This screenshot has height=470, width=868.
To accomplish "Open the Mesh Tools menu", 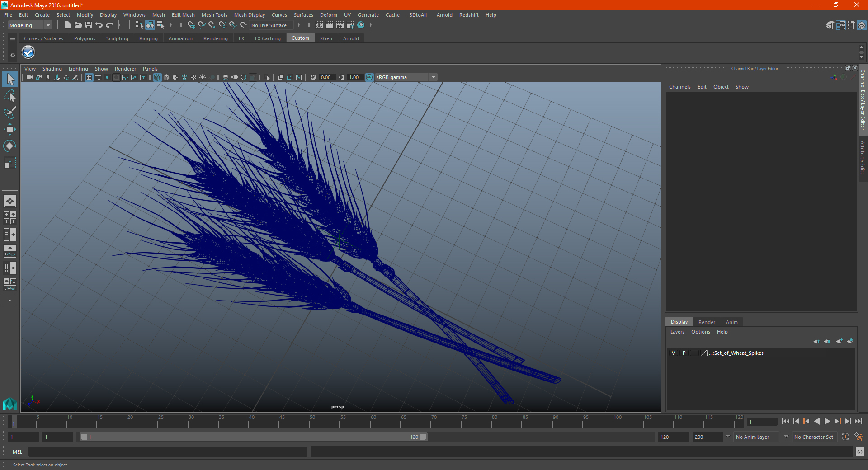I will pos(214,15).
